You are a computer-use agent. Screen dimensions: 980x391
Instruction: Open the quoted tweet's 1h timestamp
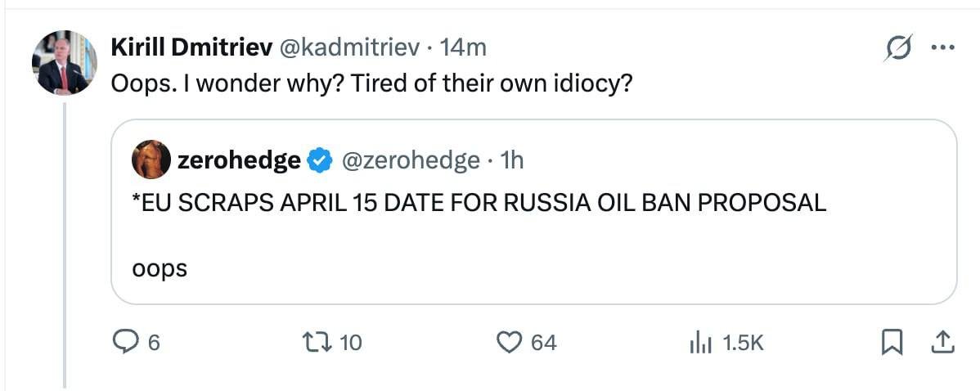point(511,161)
